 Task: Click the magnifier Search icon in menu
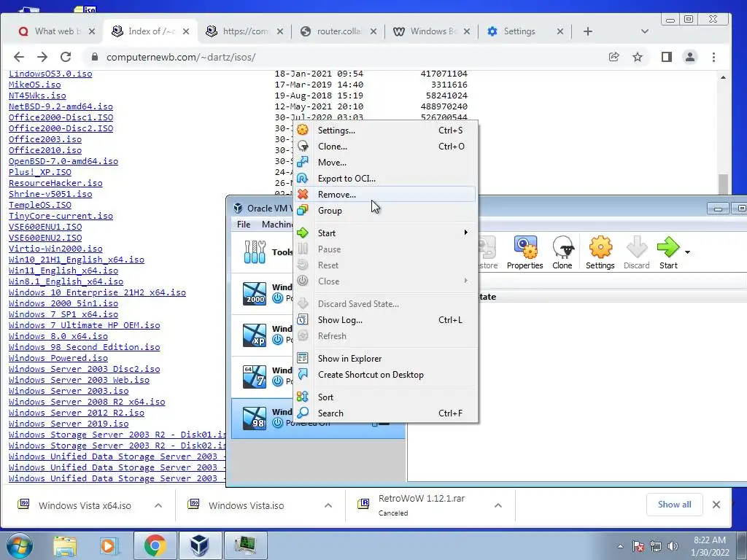tap(303, 413)
